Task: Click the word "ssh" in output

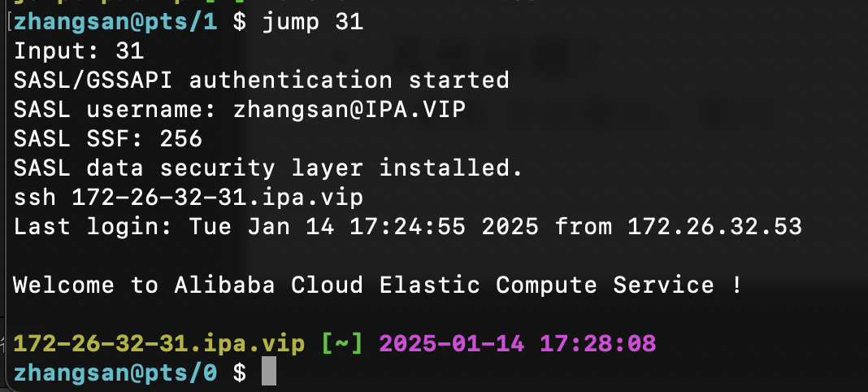Action: (x=35, y=198)
